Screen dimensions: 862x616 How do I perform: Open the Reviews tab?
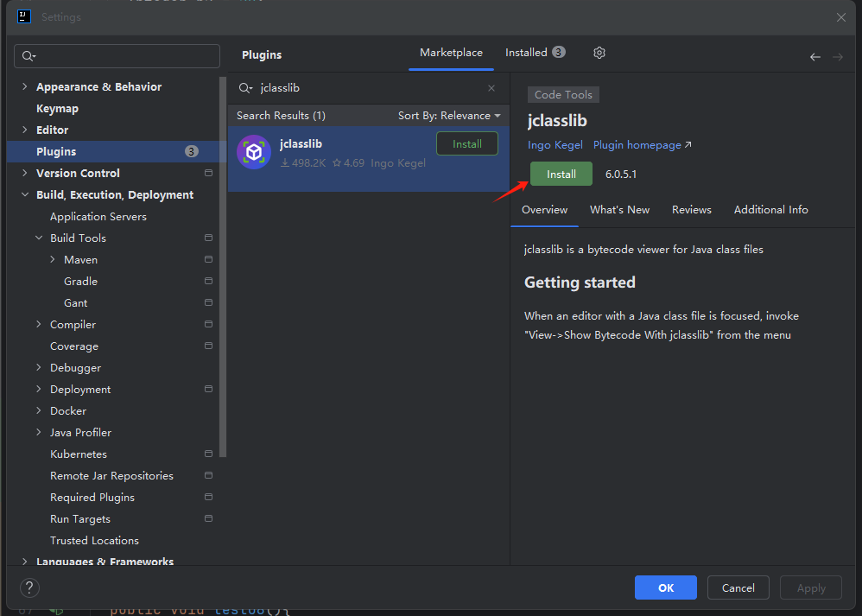(x=692, y=210)
